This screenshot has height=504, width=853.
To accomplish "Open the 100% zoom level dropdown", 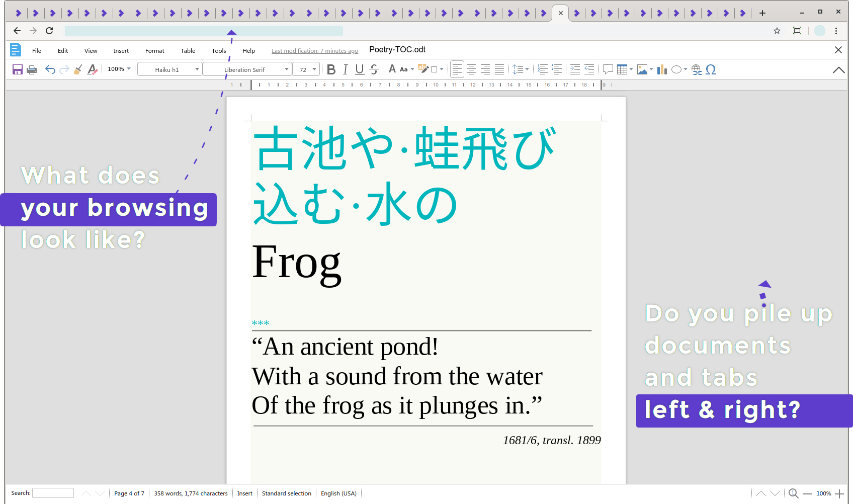I will click(x=119, y=69).
